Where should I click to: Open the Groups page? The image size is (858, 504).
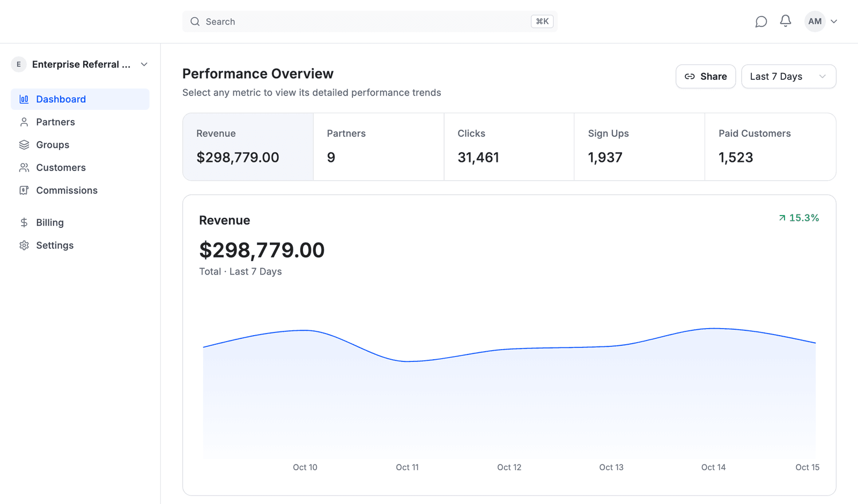point(80,145)
